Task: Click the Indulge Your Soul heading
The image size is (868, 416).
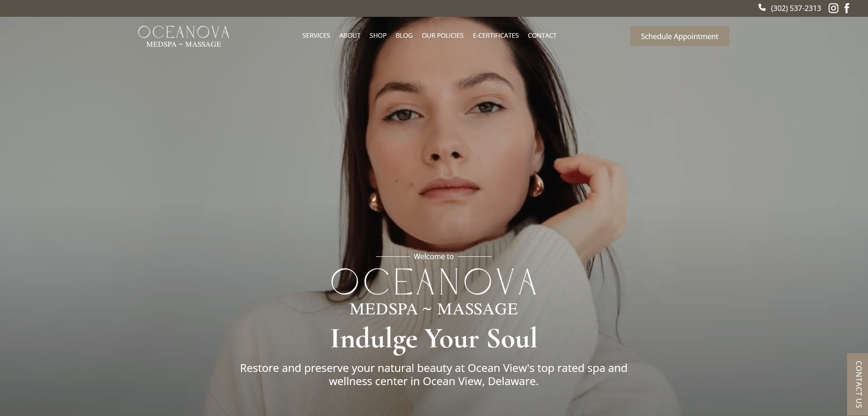Action: point(434,339)
